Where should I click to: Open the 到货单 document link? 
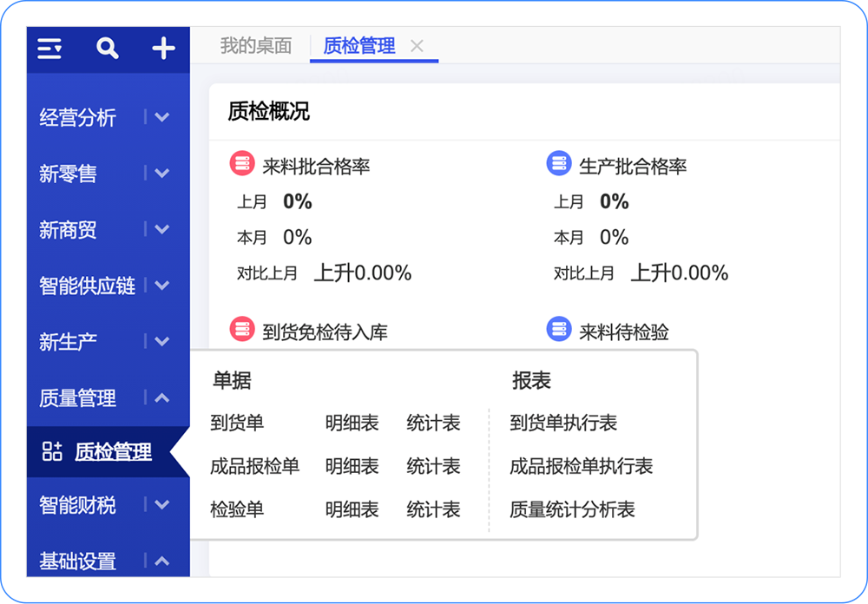coord(237,423)
